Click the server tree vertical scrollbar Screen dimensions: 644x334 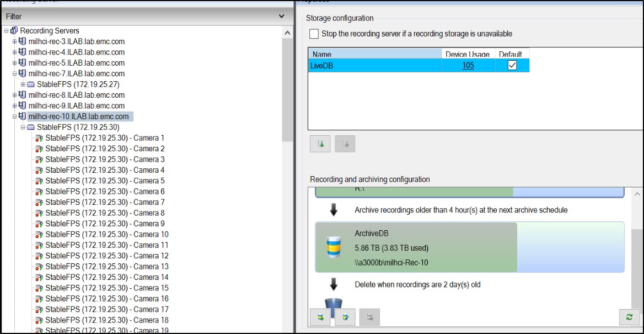[287, 89]
